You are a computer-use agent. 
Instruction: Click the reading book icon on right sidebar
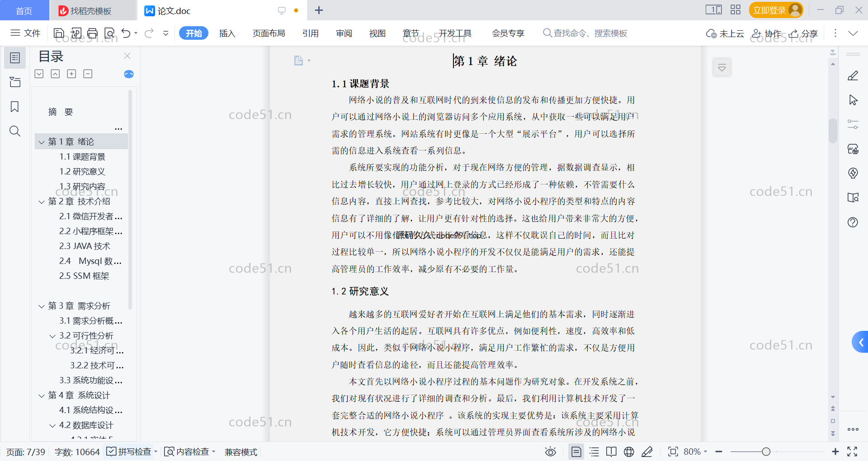[x=853, y=198]
